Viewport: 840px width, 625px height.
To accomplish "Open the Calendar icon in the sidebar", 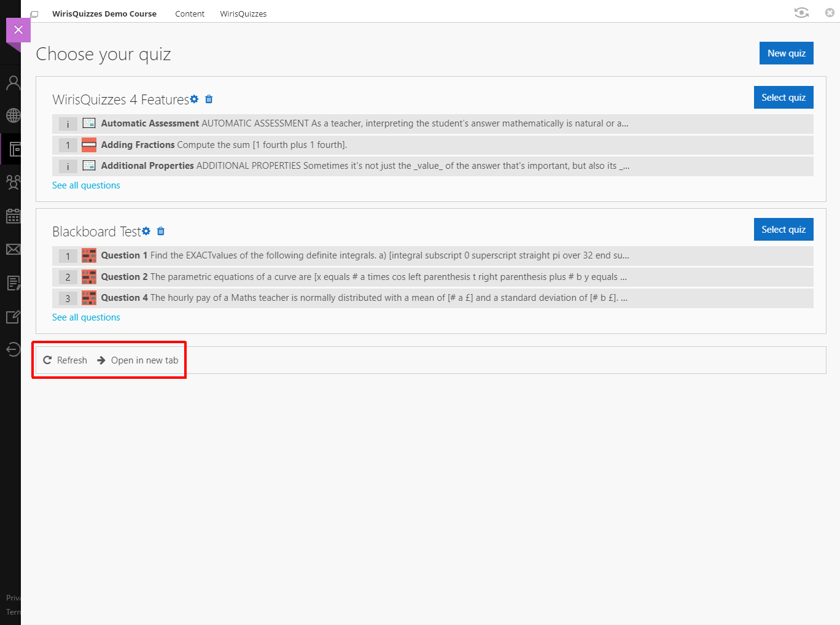I will (x=13, y=215).
